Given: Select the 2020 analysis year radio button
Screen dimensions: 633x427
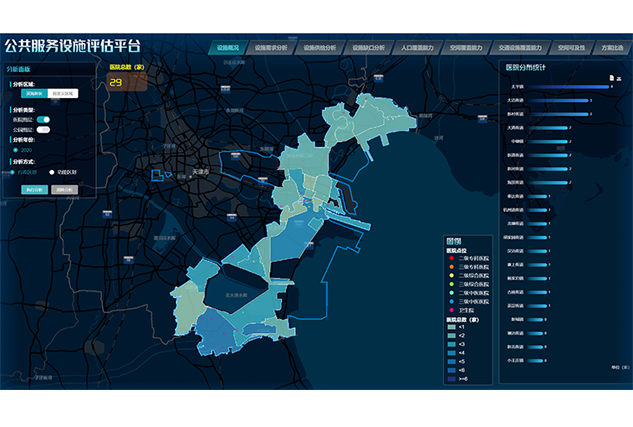Looking at the screenshot, I should click(17, 149).
